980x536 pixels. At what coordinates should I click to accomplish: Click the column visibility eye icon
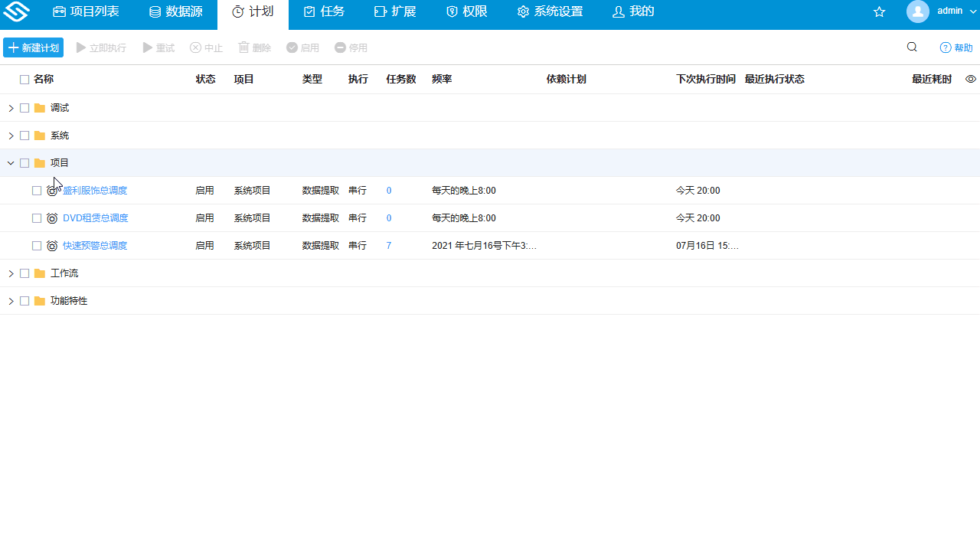pos(970,79)
